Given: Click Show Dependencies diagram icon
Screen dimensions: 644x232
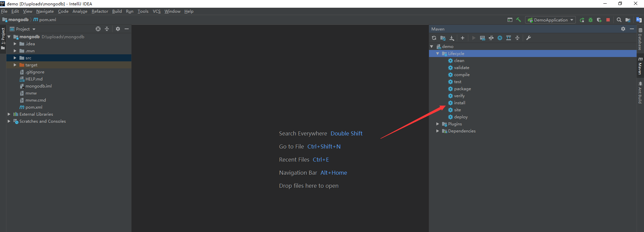Looking at the screenshot, I should (509, 38).
